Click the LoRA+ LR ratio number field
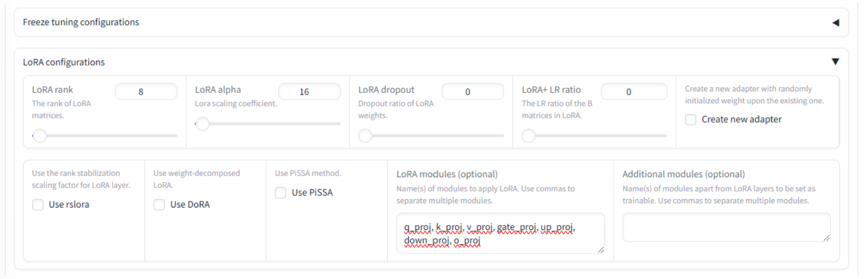 point(633,92)
